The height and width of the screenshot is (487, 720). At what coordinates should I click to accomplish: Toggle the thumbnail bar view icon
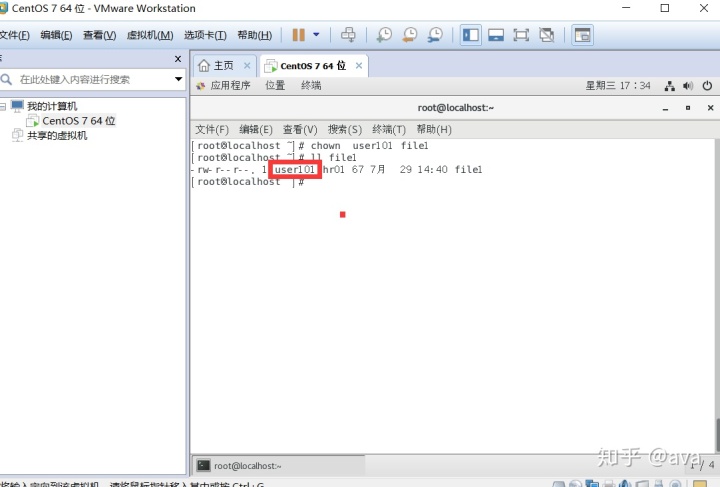click(496, 35)
